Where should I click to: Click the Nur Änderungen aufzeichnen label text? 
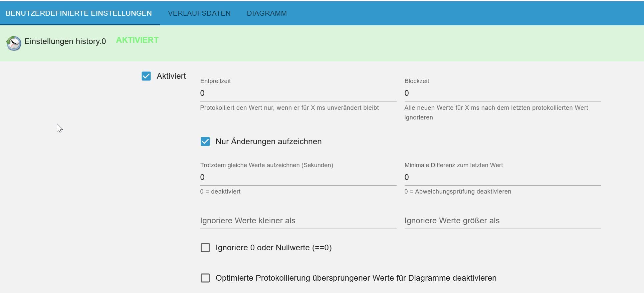268,141
